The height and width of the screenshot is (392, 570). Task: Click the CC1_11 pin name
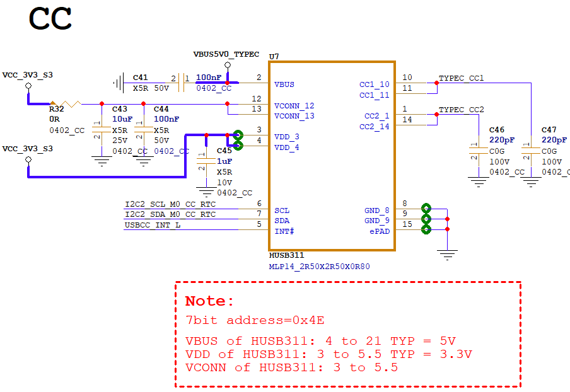[x=375, y=95]
